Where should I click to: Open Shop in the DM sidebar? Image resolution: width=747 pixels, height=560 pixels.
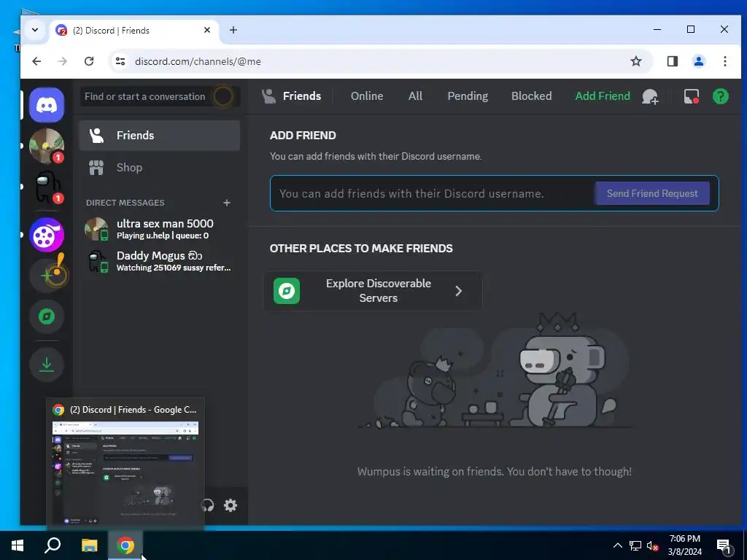(160, 168)
